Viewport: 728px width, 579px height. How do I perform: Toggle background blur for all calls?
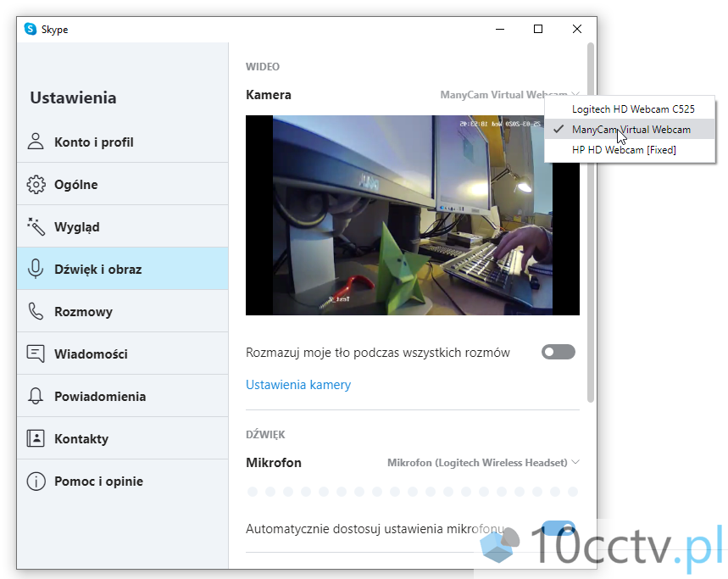(x=558, y=352)
